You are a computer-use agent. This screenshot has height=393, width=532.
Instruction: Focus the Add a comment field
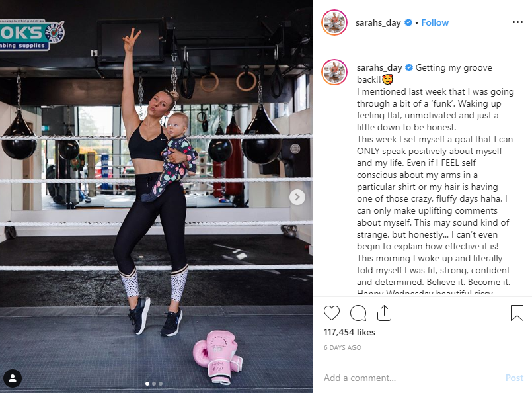coord(410,378)
